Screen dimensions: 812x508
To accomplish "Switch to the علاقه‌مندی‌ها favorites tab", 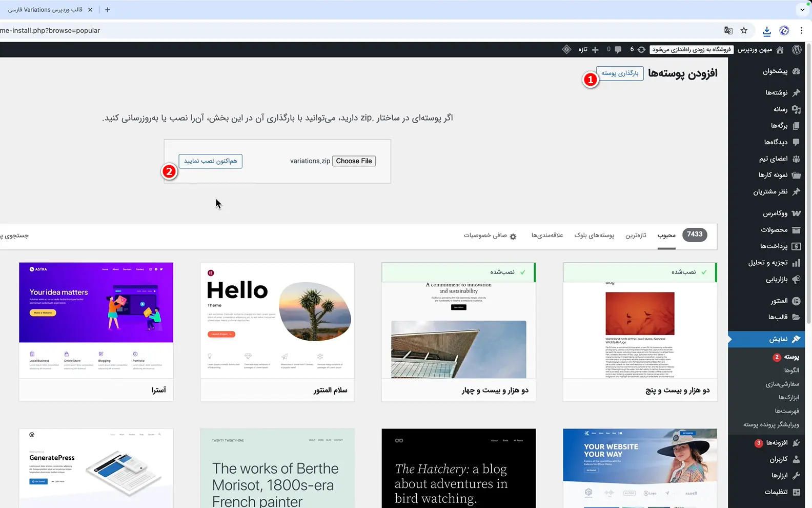I will (x=547, y=236).
